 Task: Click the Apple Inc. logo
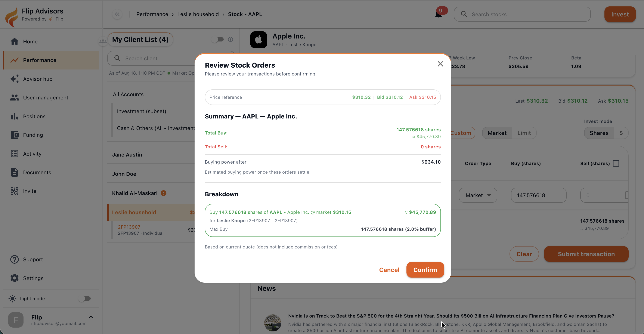[259, 40]
